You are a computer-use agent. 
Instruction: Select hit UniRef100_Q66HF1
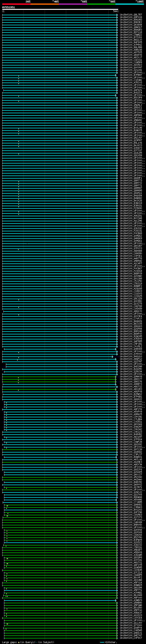coord(131,178)
